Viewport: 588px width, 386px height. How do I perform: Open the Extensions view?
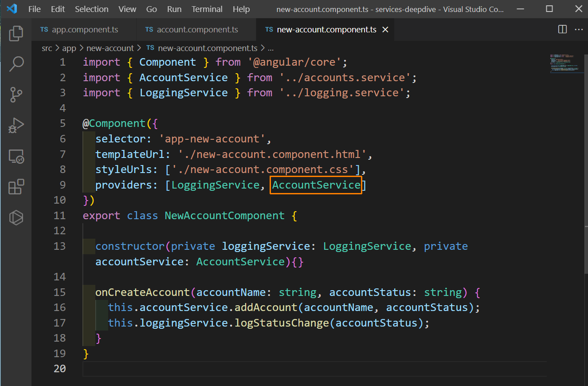point(16,187)
